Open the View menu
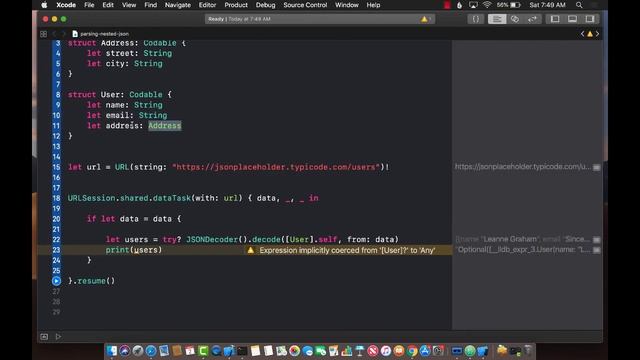 [129, 5]
